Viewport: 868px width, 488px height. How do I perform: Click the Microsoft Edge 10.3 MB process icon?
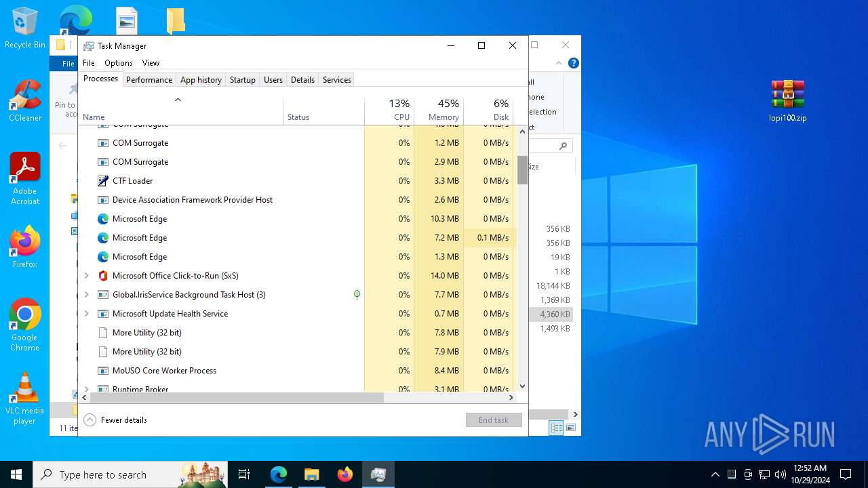tap(103, 219)
